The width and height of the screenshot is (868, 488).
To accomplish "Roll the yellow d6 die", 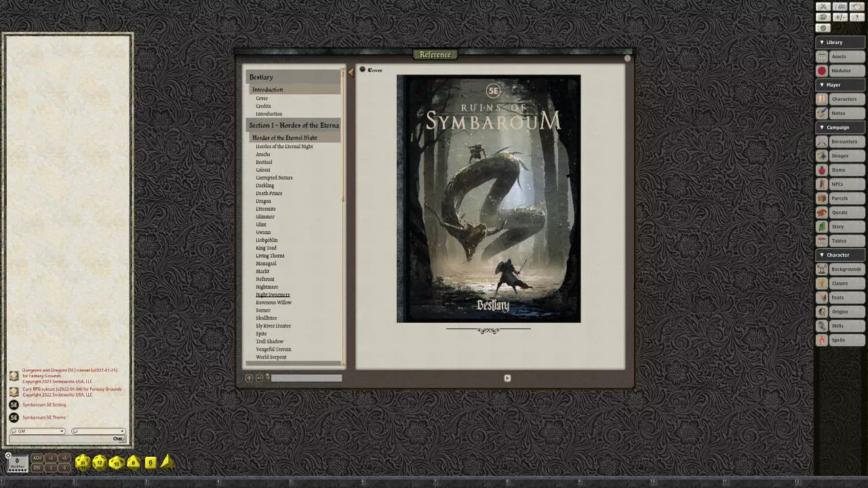I will (x=151, y=463).
